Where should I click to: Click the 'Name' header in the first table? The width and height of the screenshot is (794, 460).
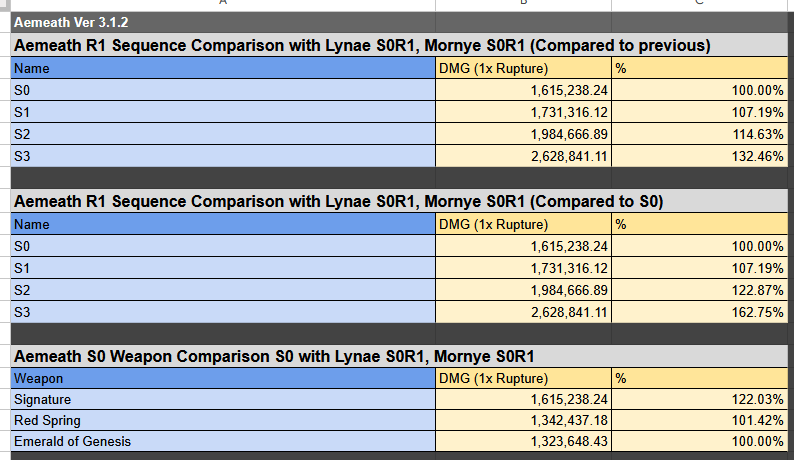223,68
